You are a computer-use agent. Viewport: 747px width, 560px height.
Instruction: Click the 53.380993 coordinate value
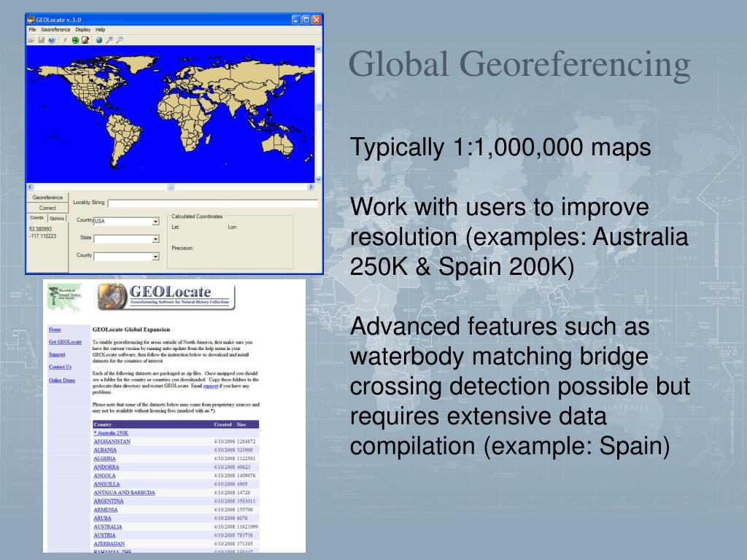click(41, 229)
